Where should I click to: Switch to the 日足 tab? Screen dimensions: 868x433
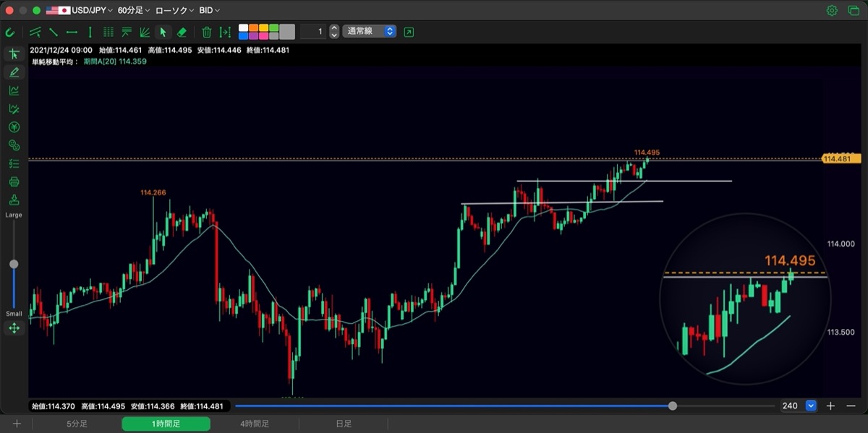pos(344,424)
